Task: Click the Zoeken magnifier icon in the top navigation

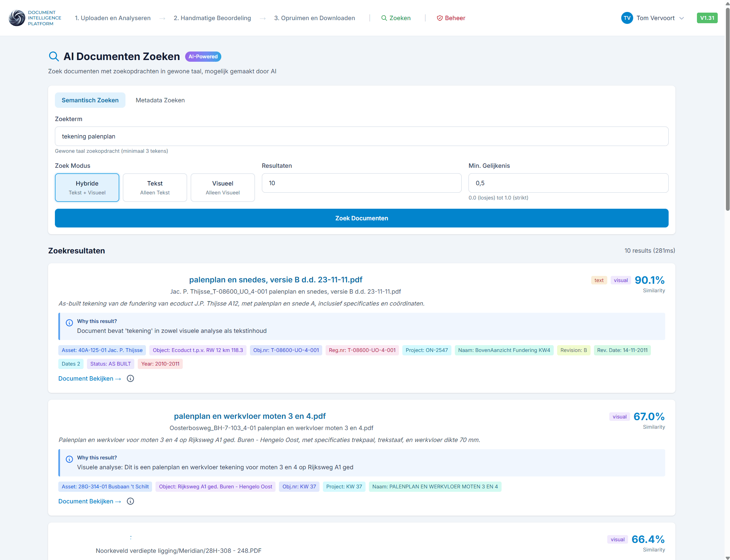Action: point(384,18)
